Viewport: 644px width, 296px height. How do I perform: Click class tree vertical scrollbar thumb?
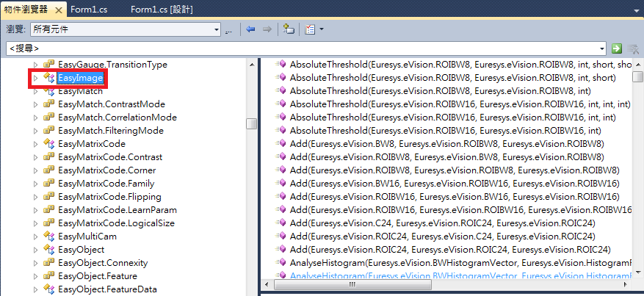coord(251,123)
